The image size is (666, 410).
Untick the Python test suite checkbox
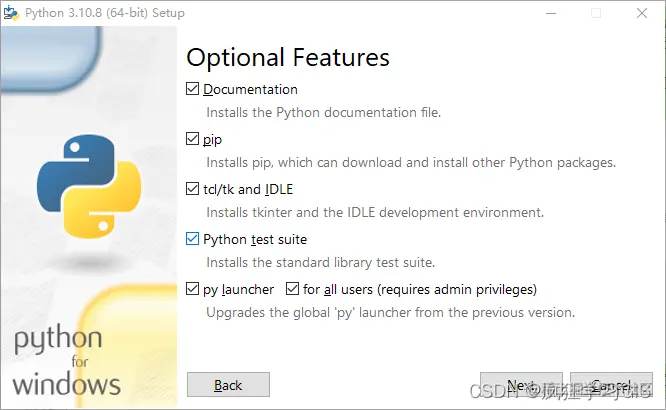[192, 239]
